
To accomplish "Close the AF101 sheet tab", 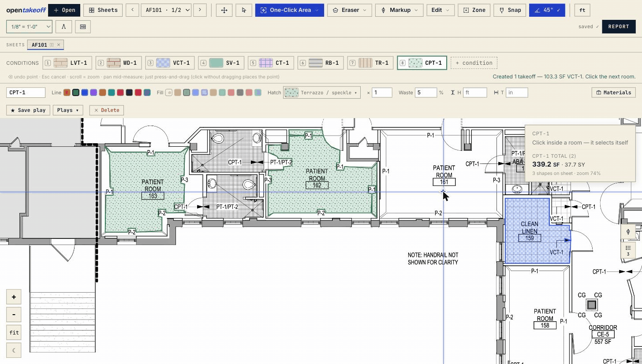I will pyautogui.click(x=58, y=45).
